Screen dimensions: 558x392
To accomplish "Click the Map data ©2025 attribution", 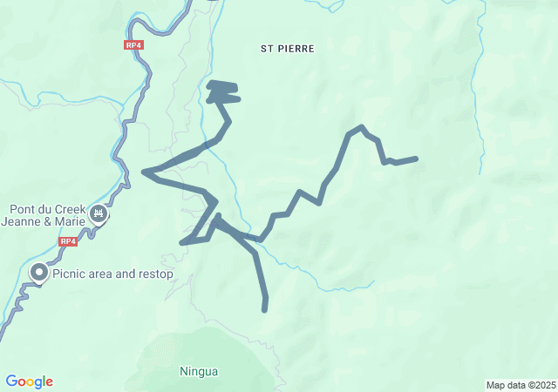I will coord(521,385).
